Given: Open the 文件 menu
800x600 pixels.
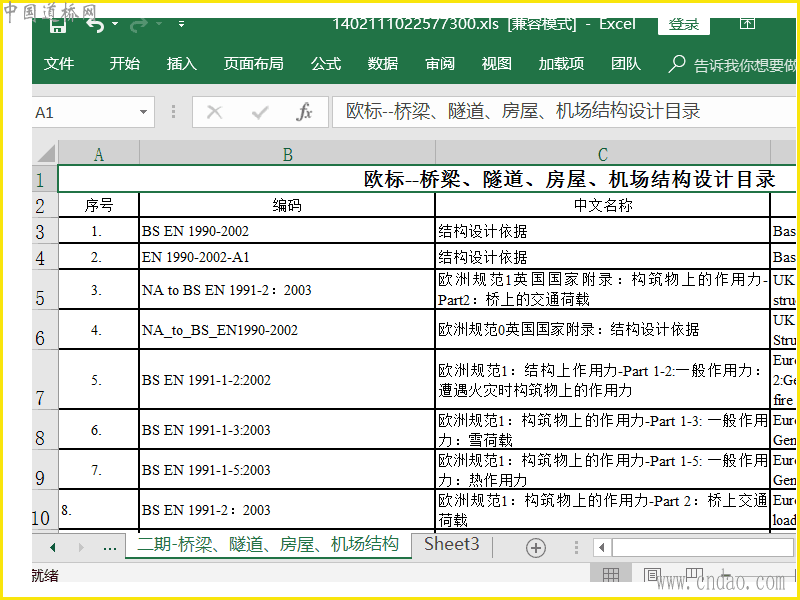Looking at the screenshot, I should click(x=59, y=64).
